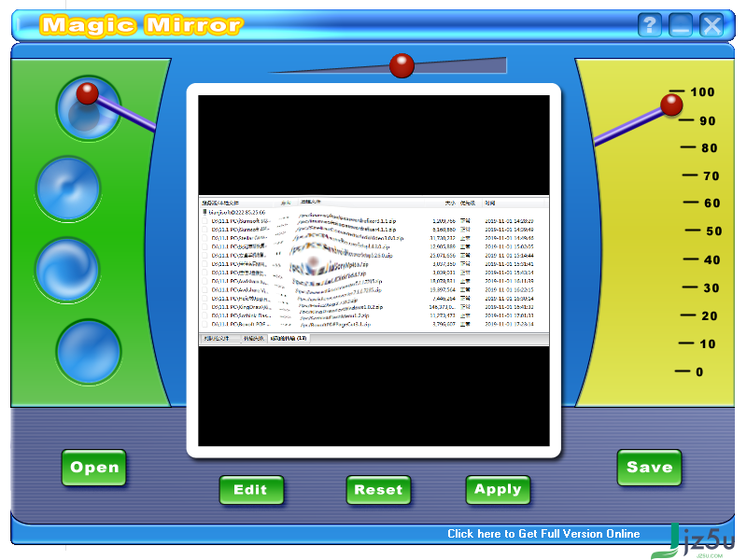Click the Open button
Screen dimensions: 747x560
pyautogui.click(x=94, y=468)
